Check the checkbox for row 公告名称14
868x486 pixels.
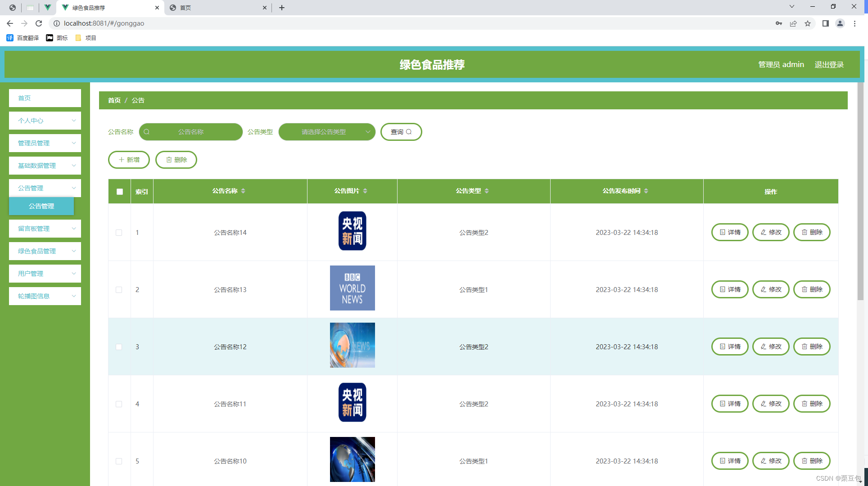click(x=119, y=233)
